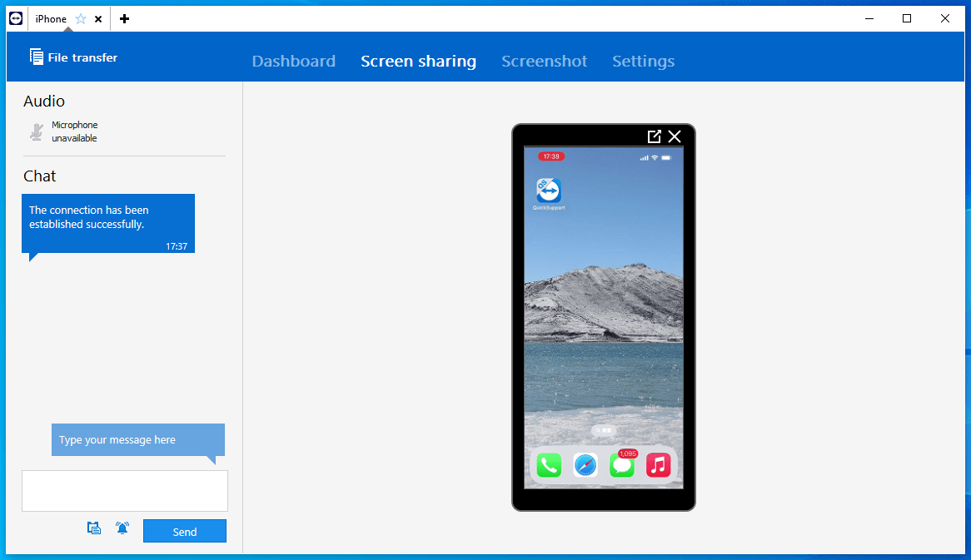The height and width of the screenshot is (560, 971).
Task: Tap the iPhone battery status icon
Action: pos(666,158)
